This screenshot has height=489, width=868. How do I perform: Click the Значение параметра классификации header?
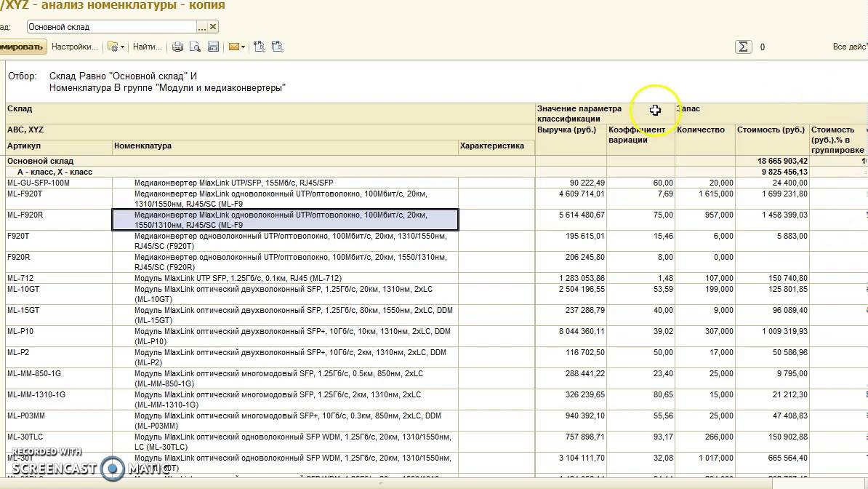pos(605,113)
